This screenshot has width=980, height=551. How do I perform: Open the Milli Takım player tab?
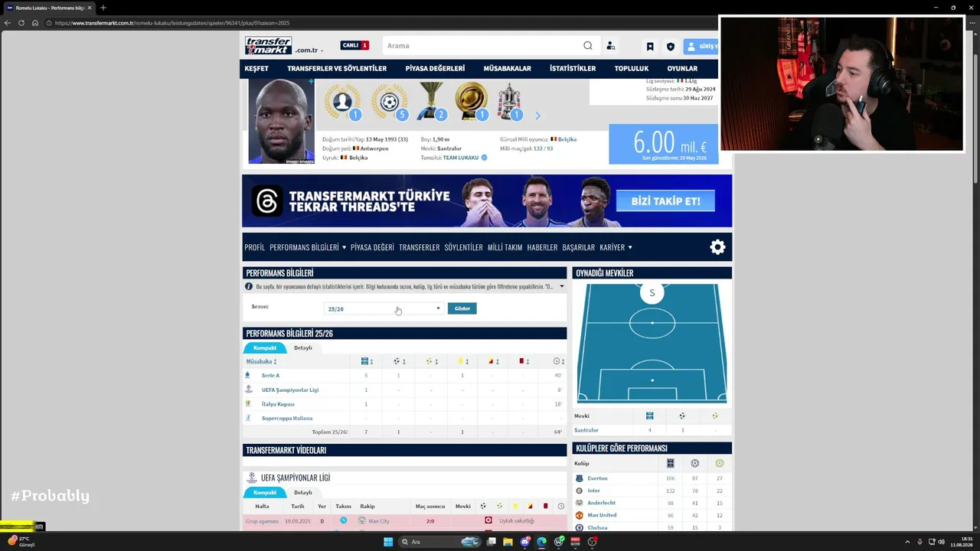505,248
